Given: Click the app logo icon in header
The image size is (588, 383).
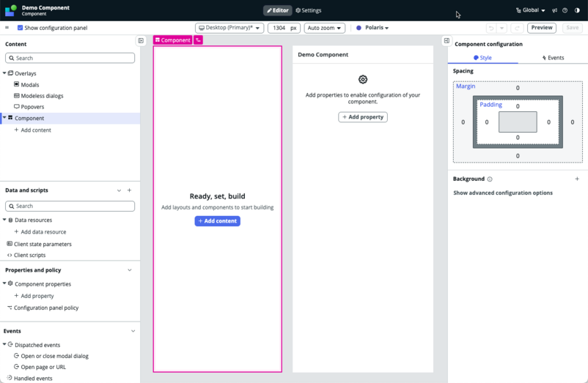Looking at the screenshot, I should pyautogui.click(x=11, y=10).
